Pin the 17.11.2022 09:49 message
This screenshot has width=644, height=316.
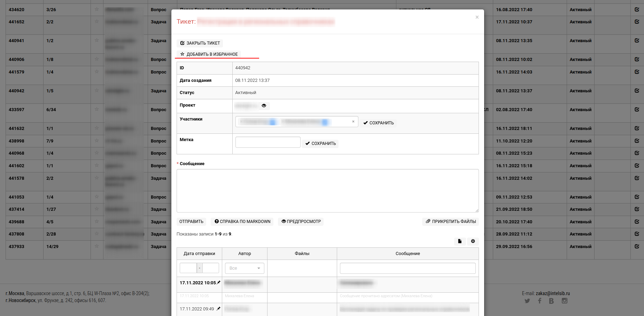218,309
